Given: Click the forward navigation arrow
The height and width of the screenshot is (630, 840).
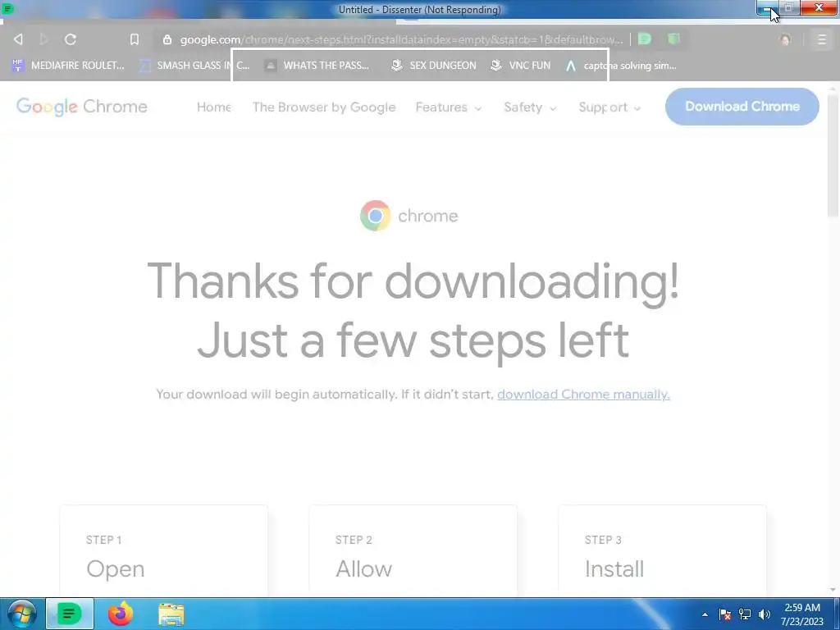Looking at the screenshot, I should coord(44,39).
